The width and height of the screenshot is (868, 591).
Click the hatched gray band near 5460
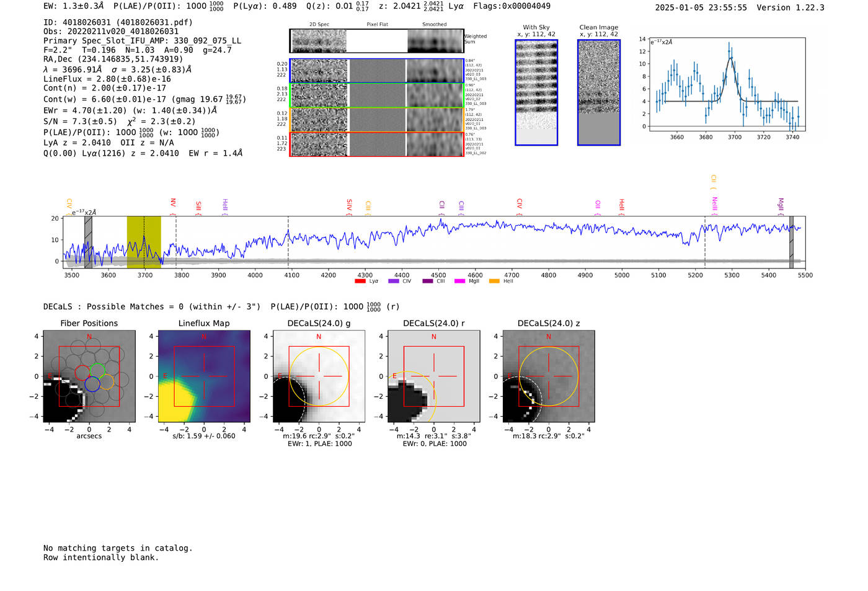[x=791, y=242]
